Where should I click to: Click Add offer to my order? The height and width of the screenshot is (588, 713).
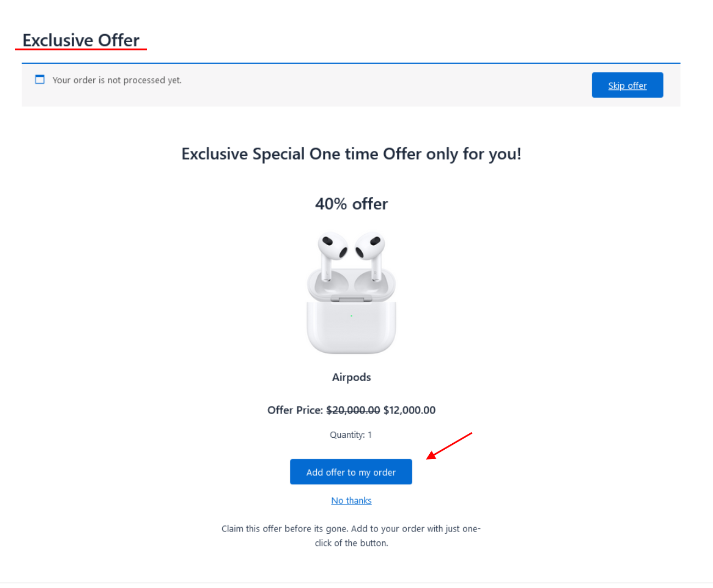(x=351, y=472)
